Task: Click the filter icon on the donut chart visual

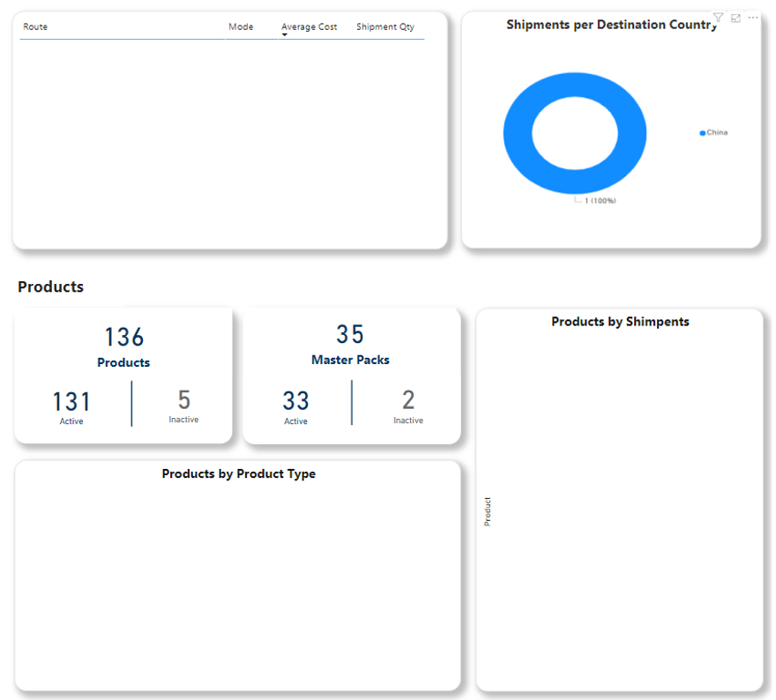Action: tap(718, 18)
